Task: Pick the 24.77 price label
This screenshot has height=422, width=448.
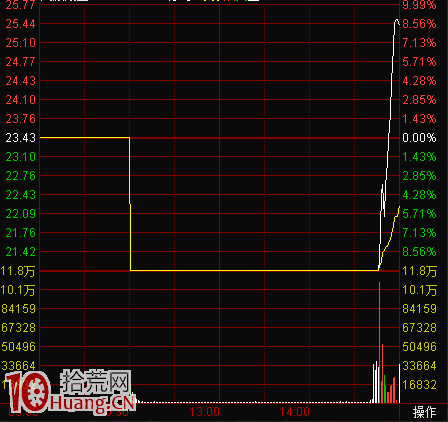Action: 20,62
